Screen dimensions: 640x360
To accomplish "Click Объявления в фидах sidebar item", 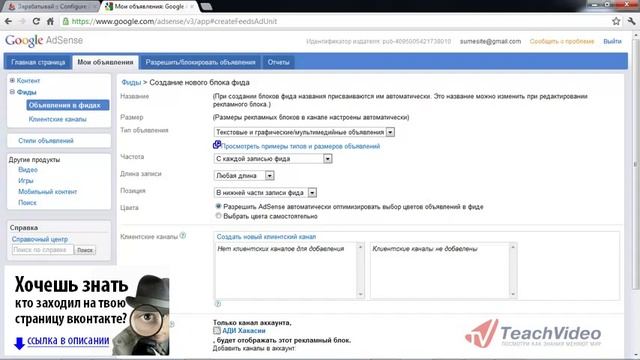I will tap(68, 105).
